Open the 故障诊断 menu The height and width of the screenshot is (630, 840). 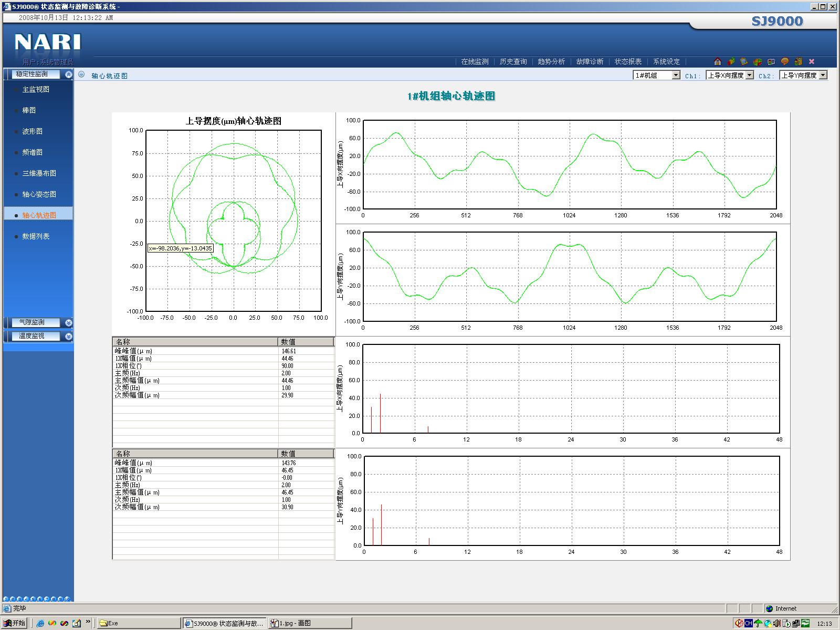click(x=590, y=61)
